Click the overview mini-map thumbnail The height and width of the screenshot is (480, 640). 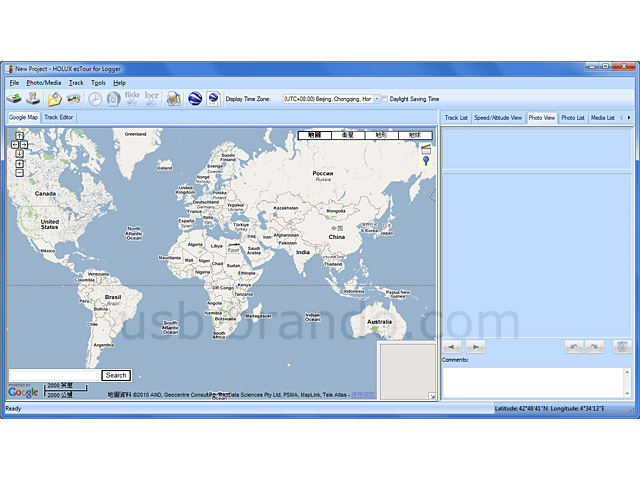[x=407, y=371]
